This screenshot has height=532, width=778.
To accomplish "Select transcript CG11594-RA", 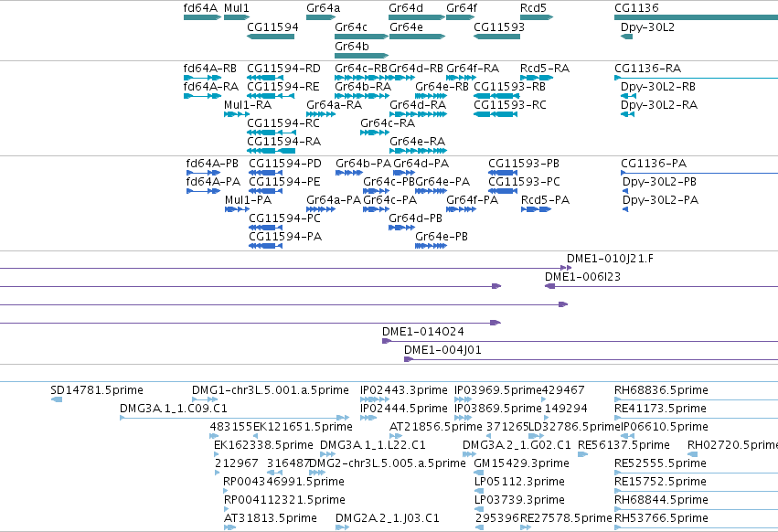I will pos(271,151).
